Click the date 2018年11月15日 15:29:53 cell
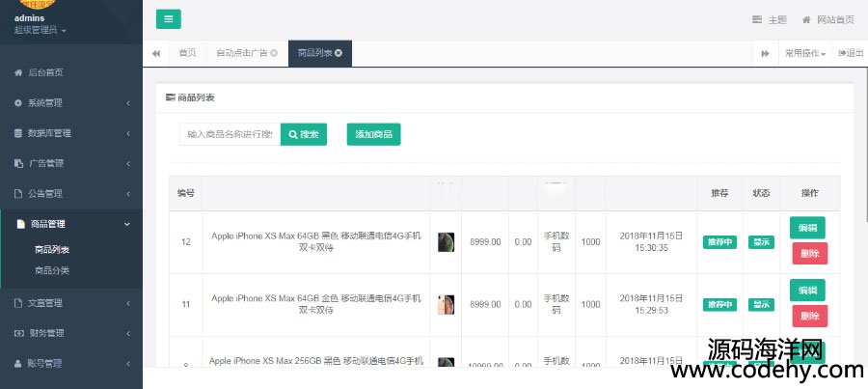The height and width of the screenshot is (389, 868). click(x=652, y=304)
